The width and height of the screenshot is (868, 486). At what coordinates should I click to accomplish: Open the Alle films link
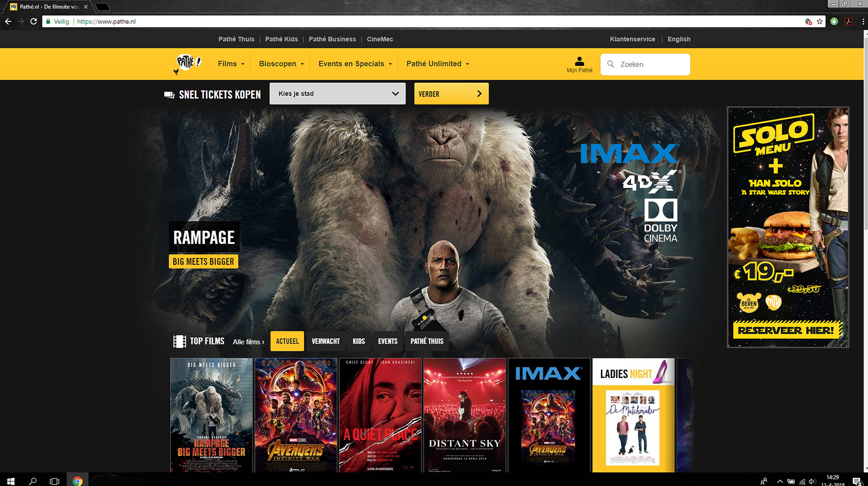tap(248, 342)
